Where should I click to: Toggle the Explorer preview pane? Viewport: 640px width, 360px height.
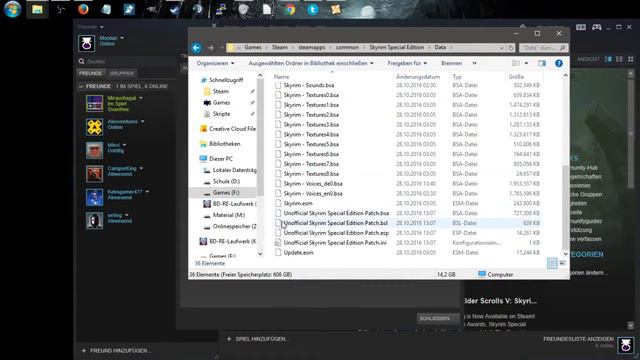(542, 63)
